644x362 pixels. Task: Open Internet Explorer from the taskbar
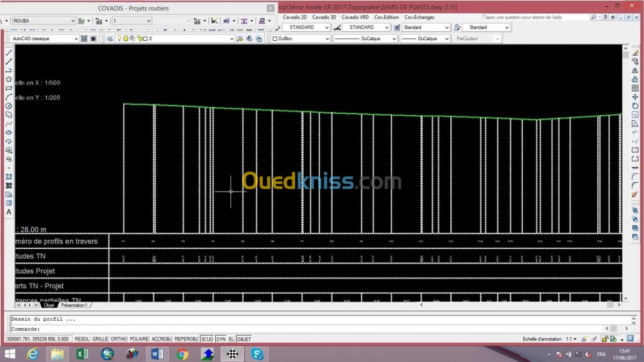[x=33, y=354]
